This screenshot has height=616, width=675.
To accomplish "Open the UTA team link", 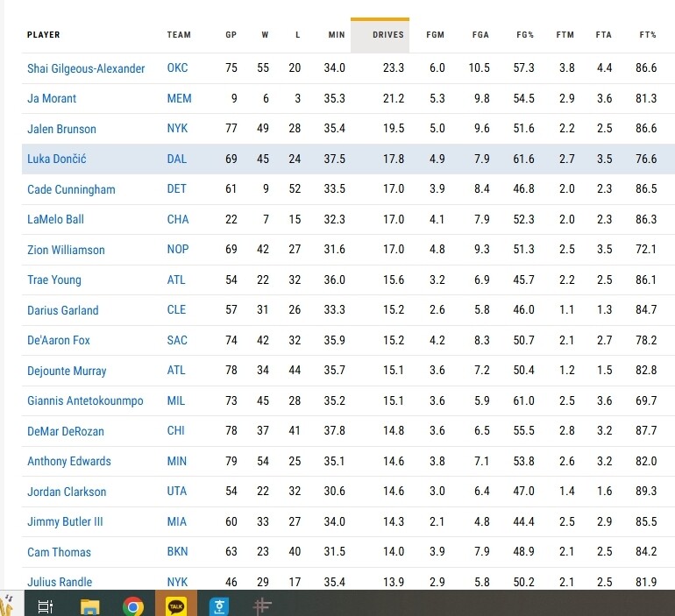I will point(177,492).
